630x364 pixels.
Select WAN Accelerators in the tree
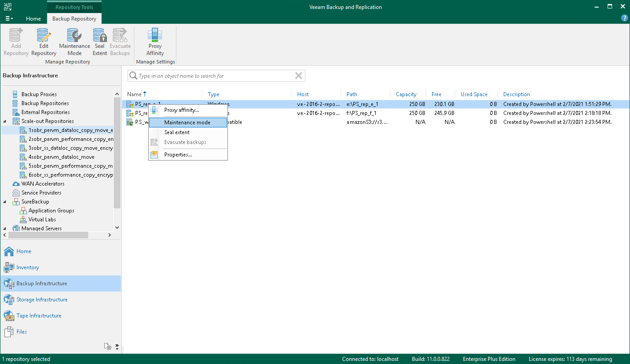(43, 184)
